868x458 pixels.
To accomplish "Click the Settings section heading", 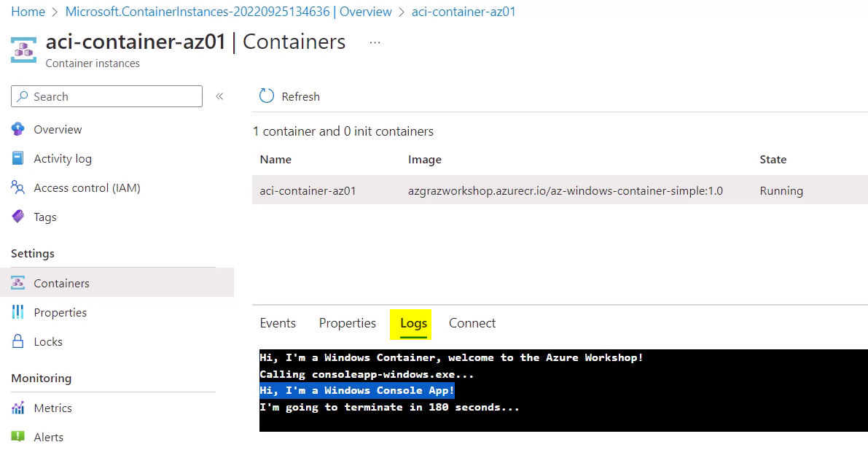I will pos(33,254).
